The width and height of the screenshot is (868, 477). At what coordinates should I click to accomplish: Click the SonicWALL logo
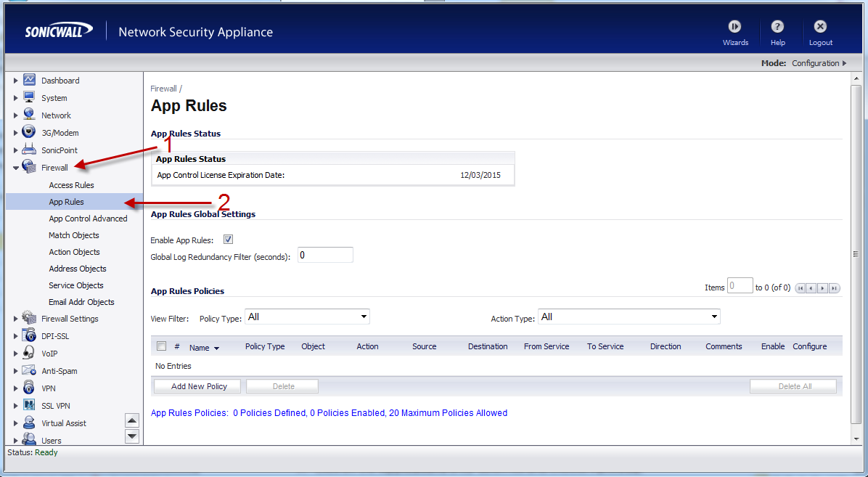pyautogui.click(x=59, y=31)
